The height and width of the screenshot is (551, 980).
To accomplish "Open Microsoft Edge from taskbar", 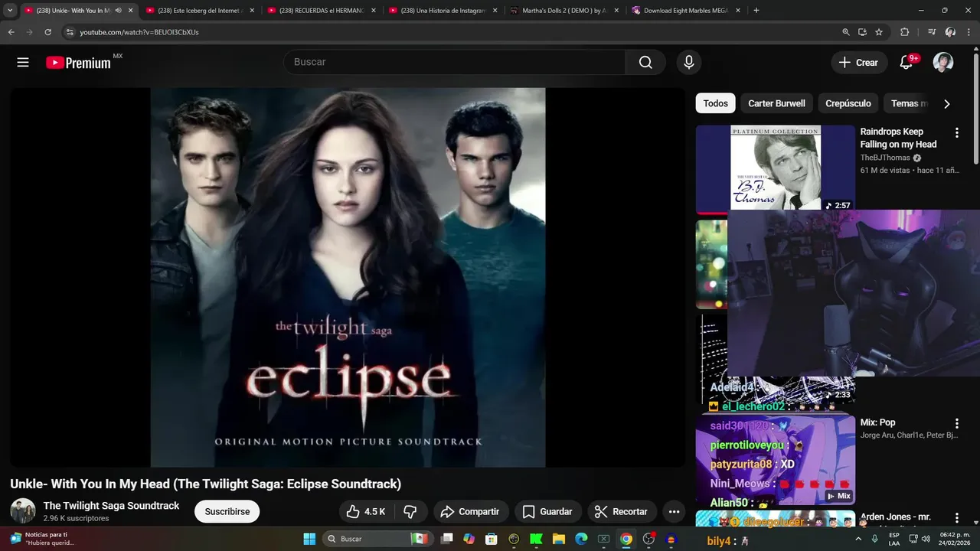I will [x=581, y=539].
